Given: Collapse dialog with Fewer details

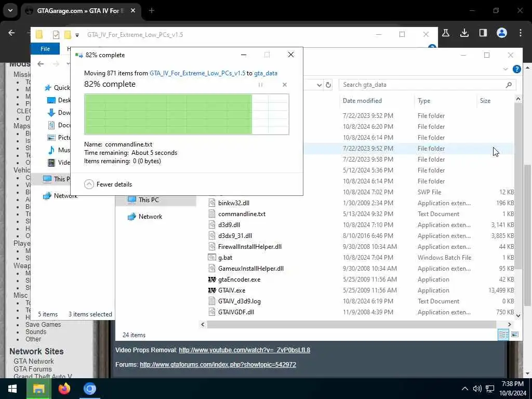Looking at the screenshot, I should click(x=108, y=184).
